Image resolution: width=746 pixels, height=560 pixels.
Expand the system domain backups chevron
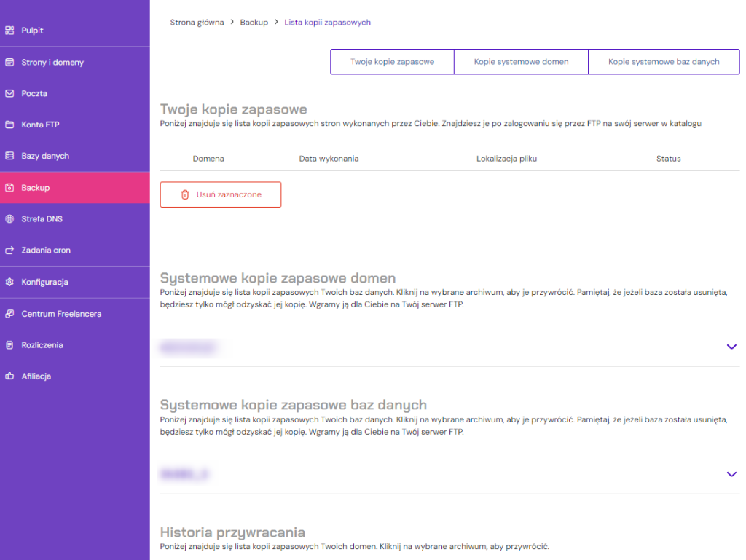(x=731, y=347)
